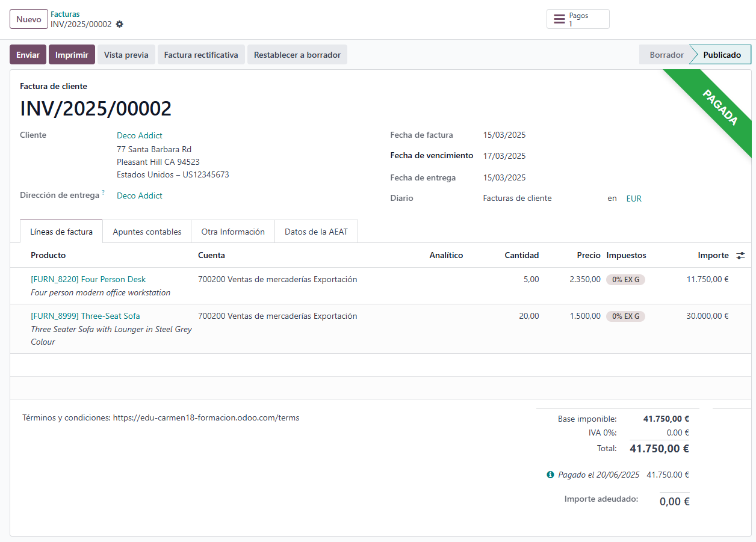Click the 0% EX G tag on Three-Seat Sofa row
756x542 pixels.
pos(625,316)
